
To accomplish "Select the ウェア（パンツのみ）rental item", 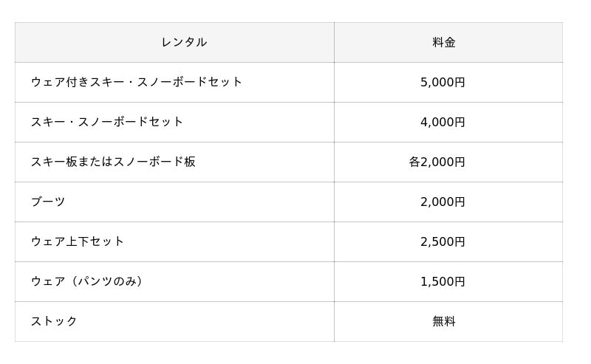I will [x=87, y=281].
